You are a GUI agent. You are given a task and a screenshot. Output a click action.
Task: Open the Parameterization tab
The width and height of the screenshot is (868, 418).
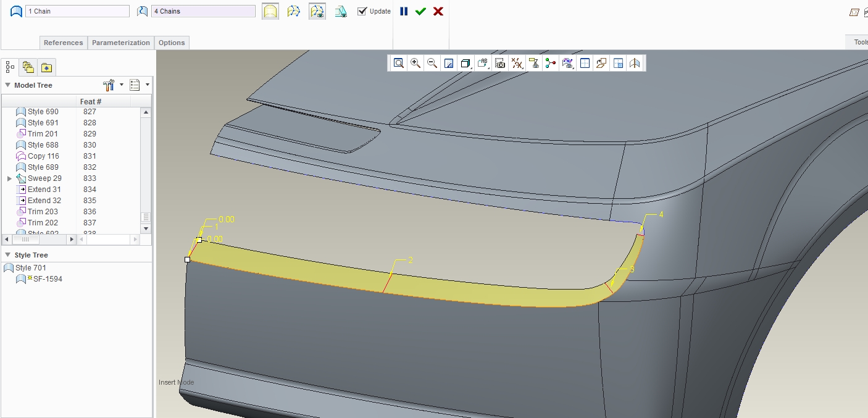pos(121,43)
